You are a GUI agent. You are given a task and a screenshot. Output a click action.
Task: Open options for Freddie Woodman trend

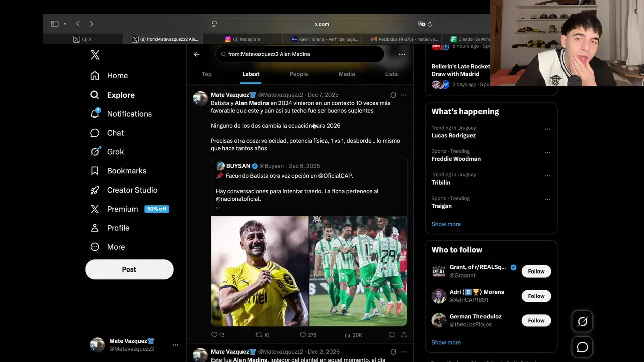click(x=547, y=153)
